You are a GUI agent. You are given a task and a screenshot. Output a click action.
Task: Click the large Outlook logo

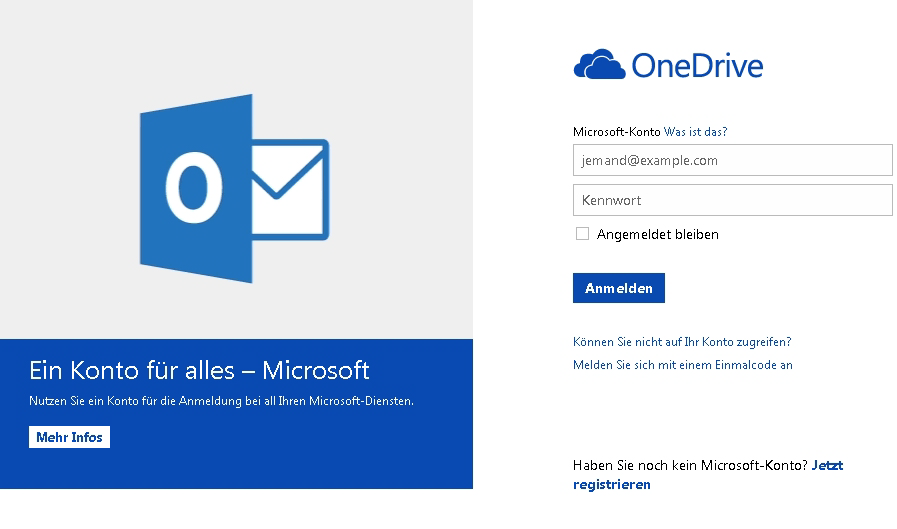pos(232,188)
